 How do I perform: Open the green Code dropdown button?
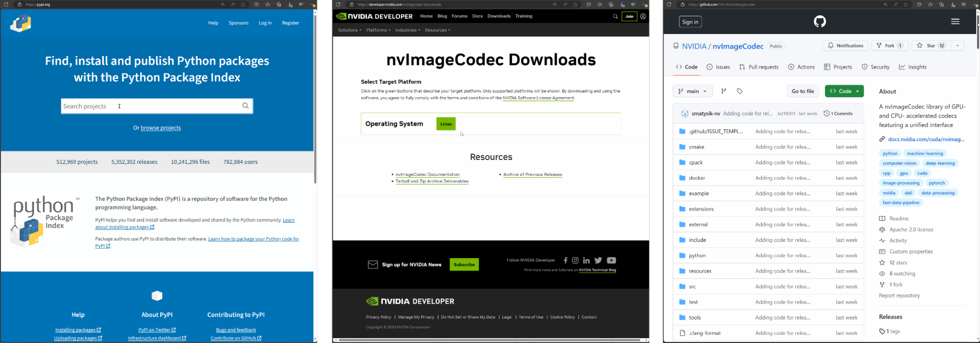pos(844,91)
